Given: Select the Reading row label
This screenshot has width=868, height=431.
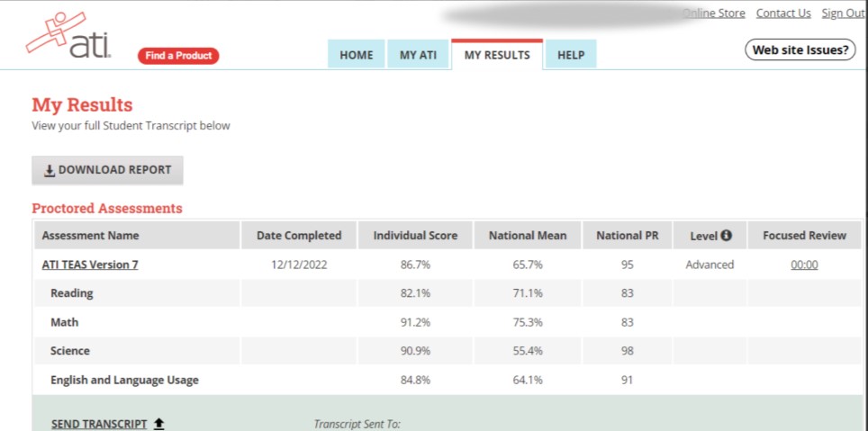Looking at the screenshot, I should tap(71, 293).
